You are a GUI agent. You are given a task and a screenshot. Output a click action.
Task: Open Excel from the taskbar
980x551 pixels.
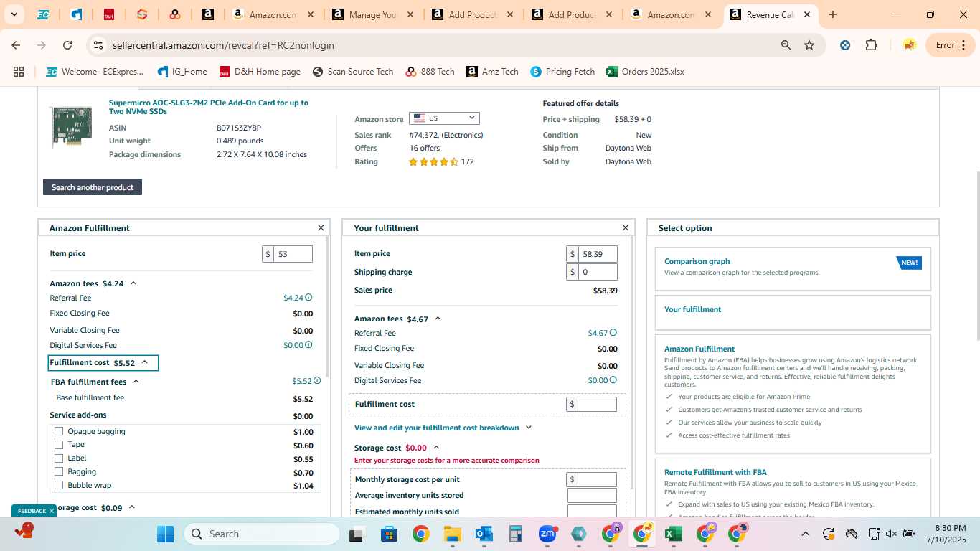click(x=673, y=534)
